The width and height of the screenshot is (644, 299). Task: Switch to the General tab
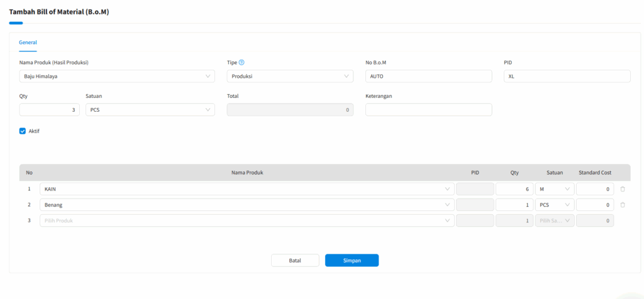point(28,43)
